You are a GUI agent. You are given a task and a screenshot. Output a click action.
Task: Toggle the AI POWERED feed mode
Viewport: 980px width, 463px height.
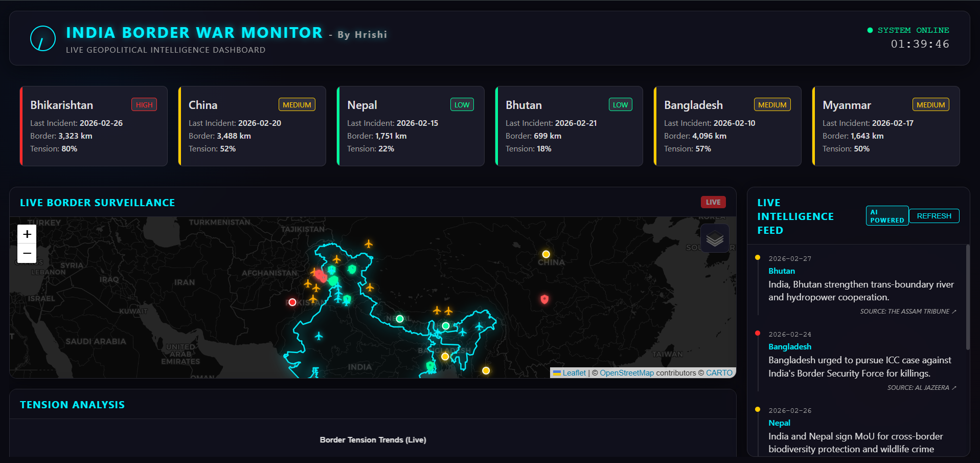coord(887,215)
